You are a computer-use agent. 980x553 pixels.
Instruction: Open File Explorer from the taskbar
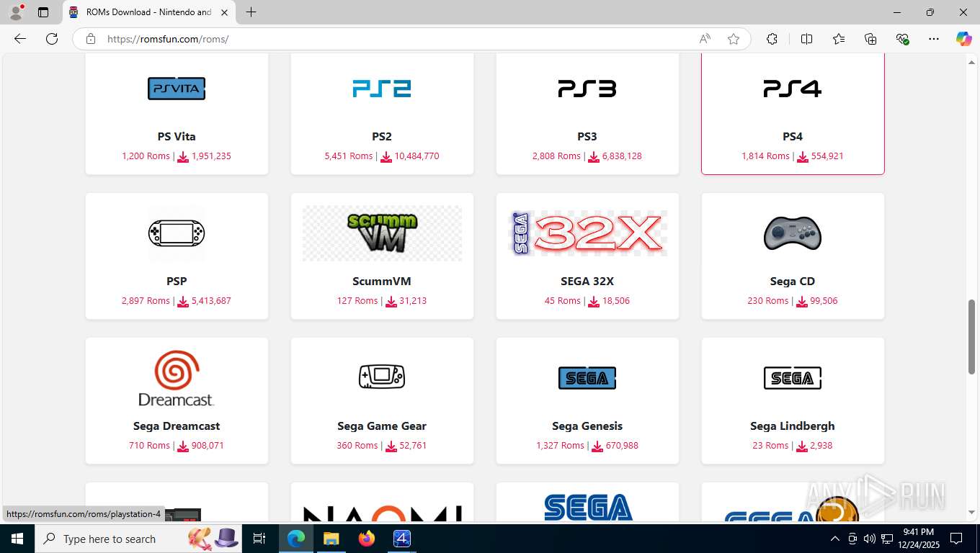click(331, 539)
